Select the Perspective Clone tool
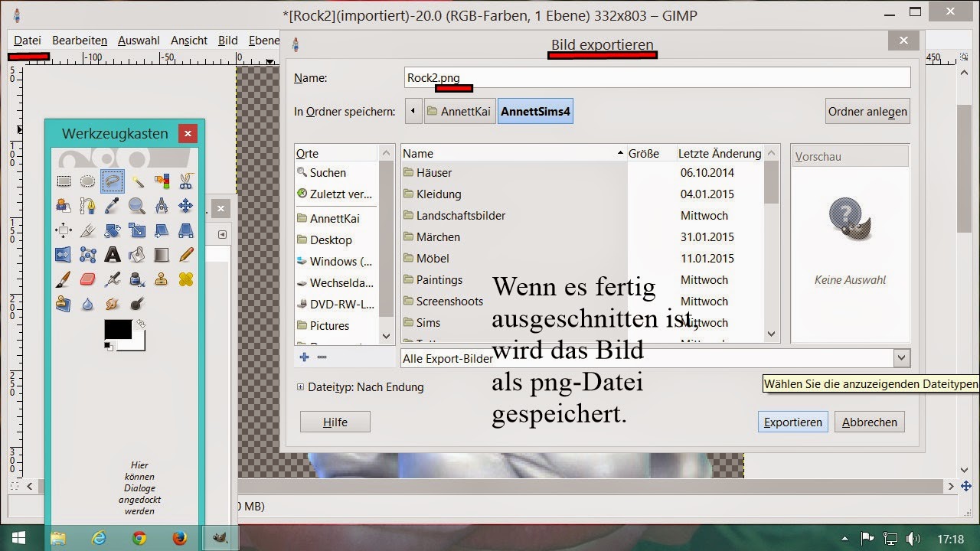980x551 pixels. coord(64,304)
